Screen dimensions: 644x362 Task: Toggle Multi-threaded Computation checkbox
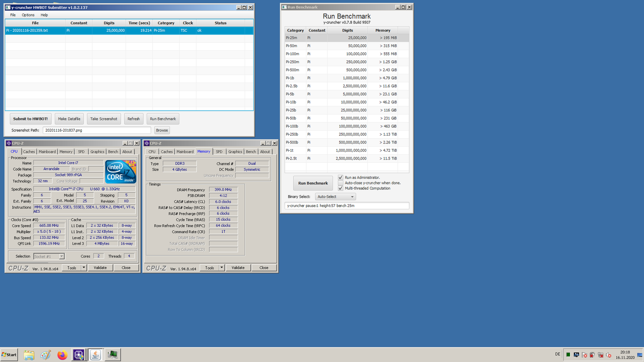point(340,188)
